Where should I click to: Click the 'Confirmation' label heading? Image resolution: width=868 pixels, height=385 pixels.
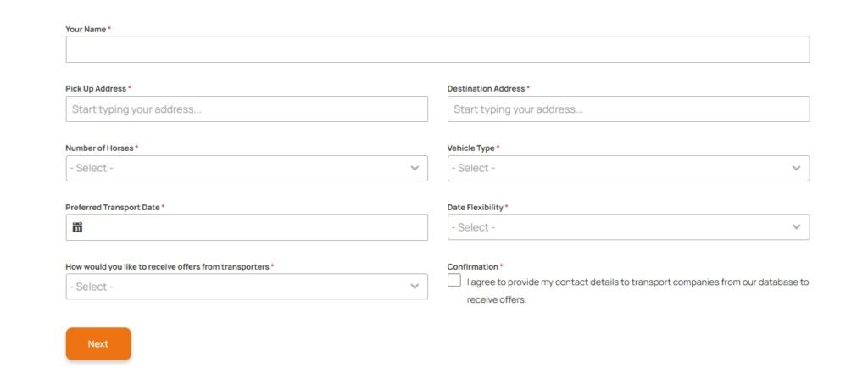[x=472, y=266]
